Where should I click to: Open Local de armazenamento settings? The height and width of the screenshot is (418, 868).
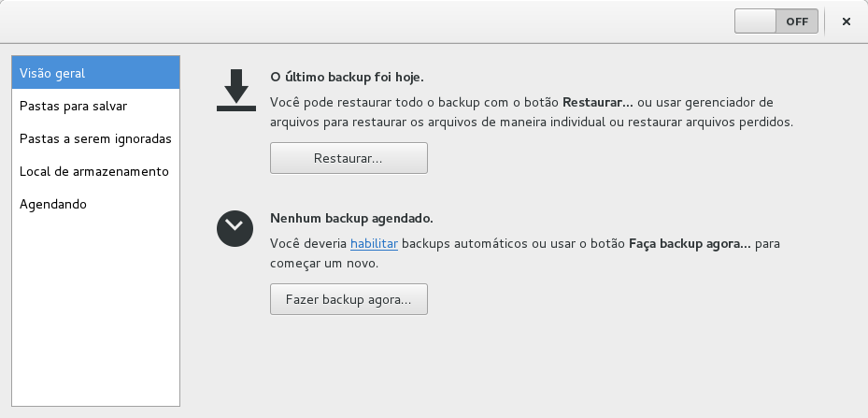tap(92, 171)
